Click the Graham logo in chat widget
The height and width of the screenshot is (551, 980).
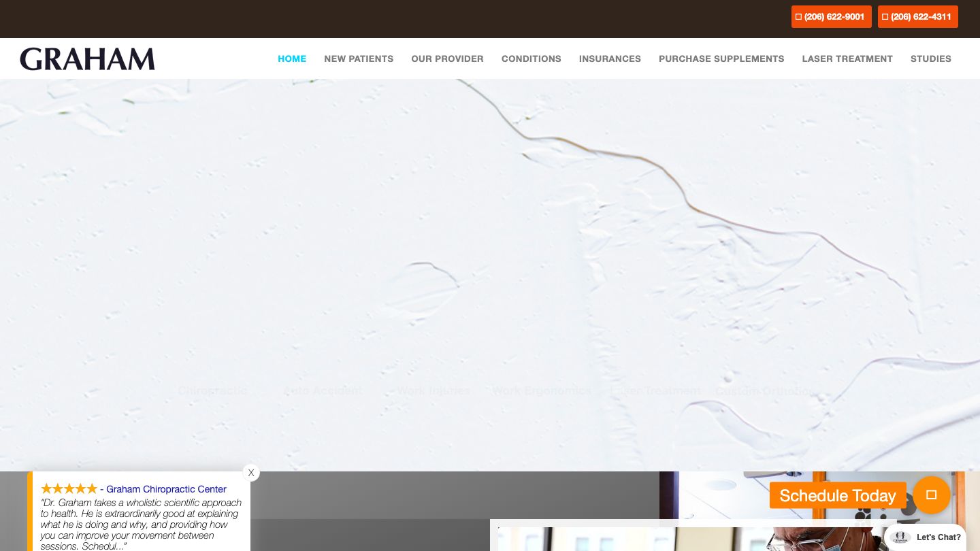click(900, 537)
